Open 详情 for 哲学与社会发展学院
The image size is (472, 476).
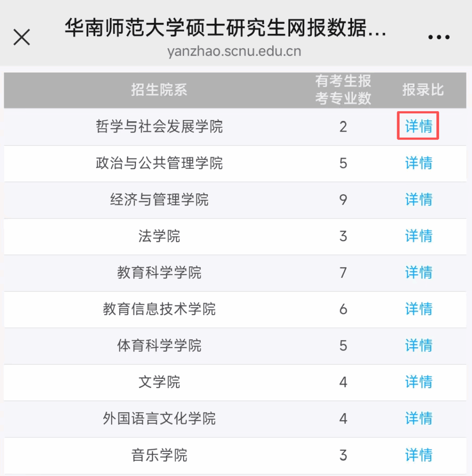419,126
